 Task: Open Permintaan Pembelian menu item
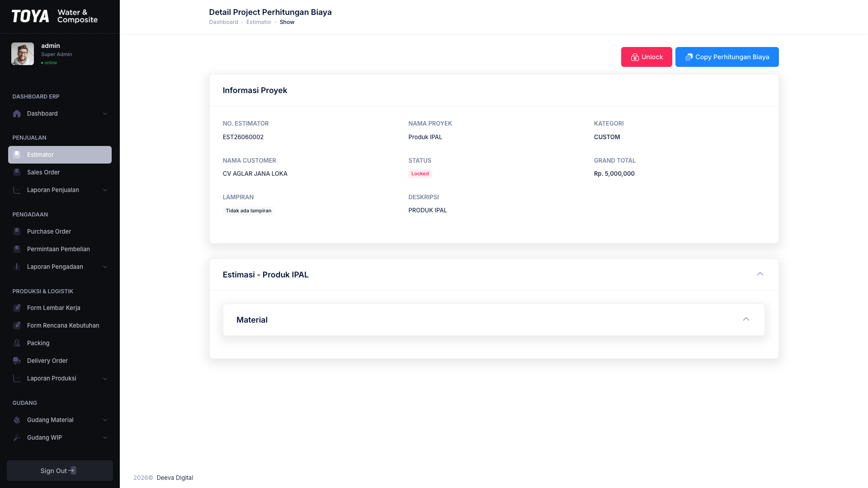tap(60, 249)
